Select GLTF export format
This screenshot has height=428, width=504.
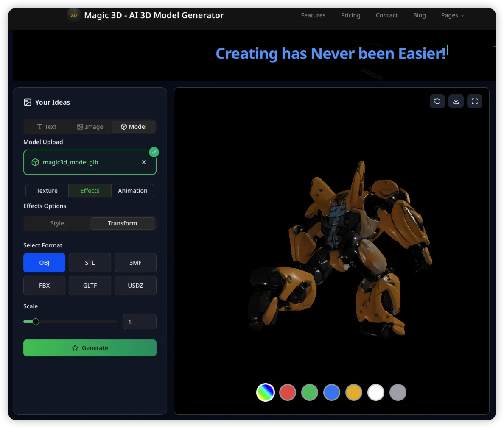click(90, 286)
